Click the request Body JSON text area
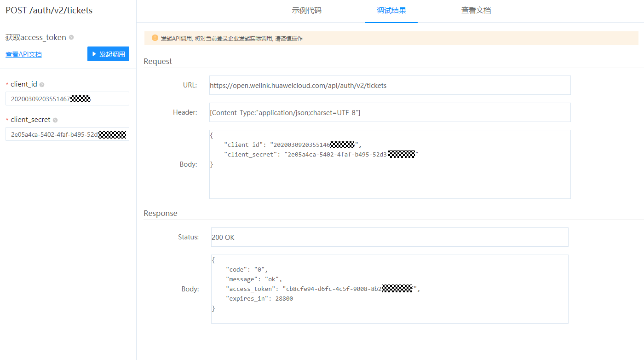The image size is (644, 360). (390, 164)
